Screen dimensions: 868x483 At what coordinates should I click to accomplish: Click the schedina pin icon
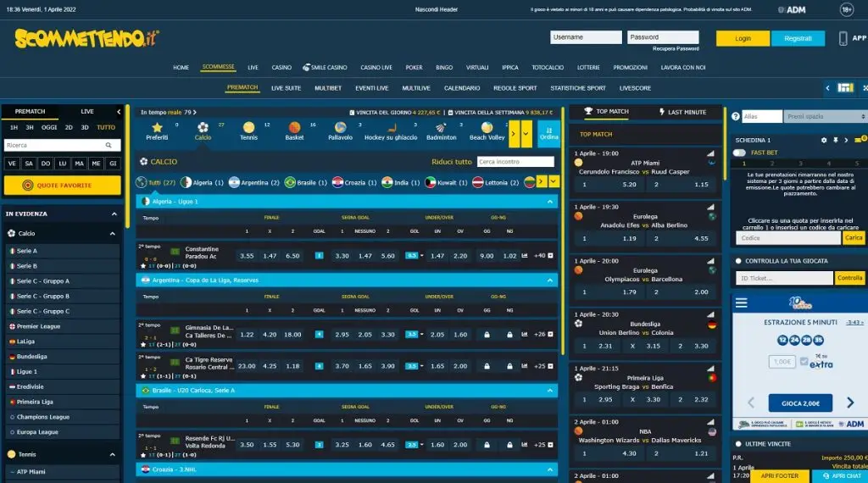click(x=835, y=140)
